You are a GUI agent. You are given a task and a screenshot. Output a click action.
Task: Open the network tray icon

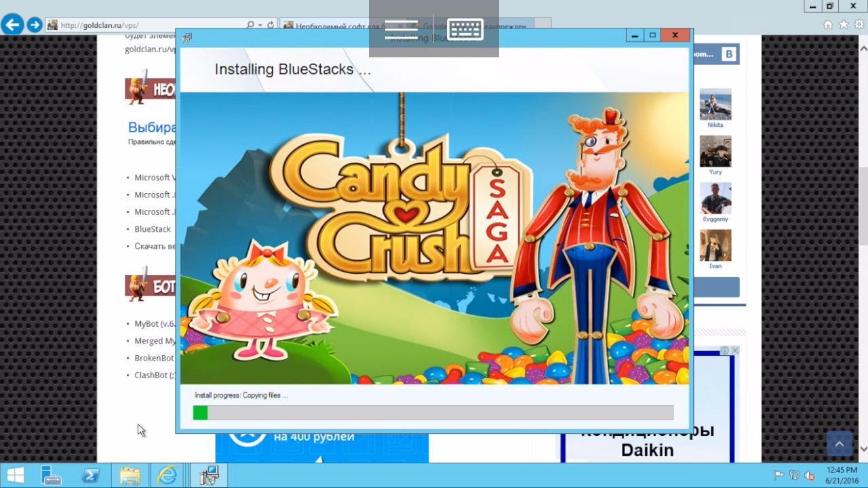[x=794, y=476]
